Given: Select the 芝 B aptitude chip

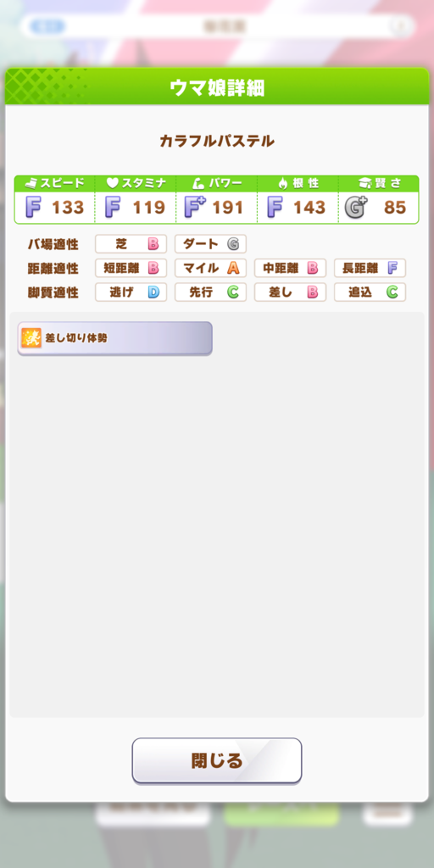Looking at the screenshot, I should coord(131,243).
